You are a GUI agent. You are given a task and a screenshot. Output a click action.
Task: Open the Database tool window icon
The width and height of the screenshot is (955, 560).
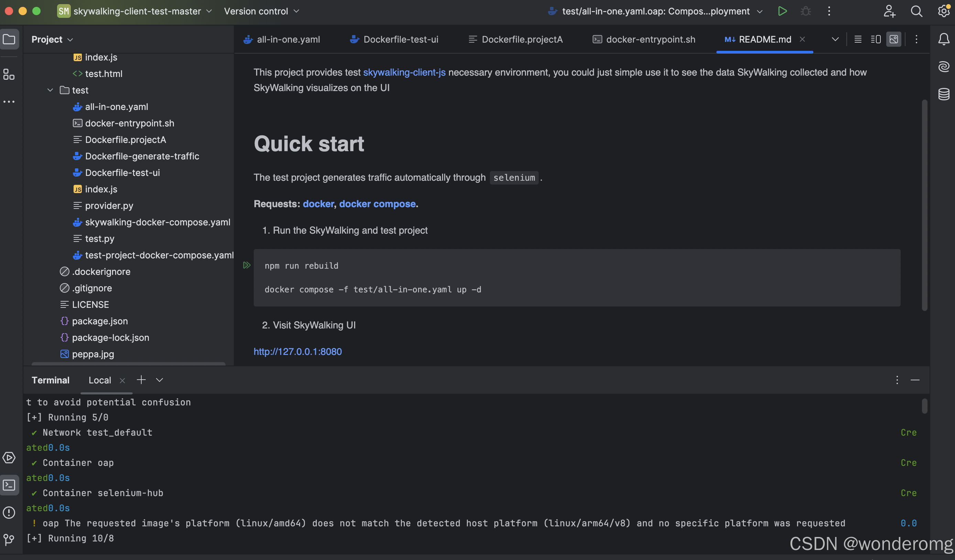pos(944,93)
